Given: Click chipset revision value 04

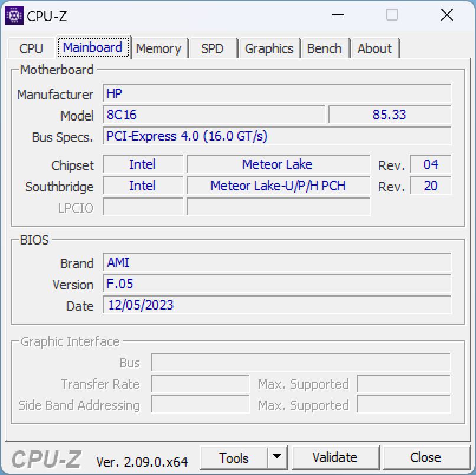Looking at the screenshot, I should point(431,164).
